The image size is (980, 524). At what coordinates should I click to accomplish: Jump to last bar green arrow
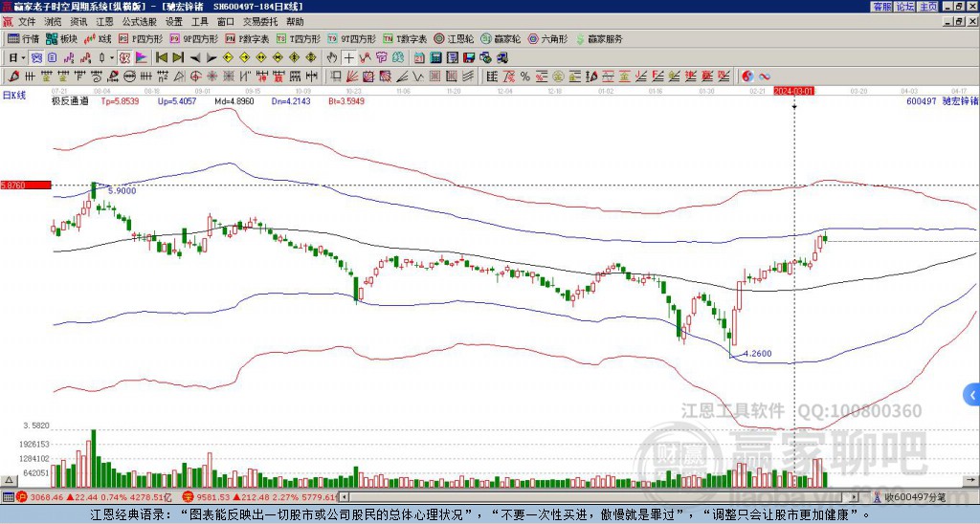click(x=178, y=57)
